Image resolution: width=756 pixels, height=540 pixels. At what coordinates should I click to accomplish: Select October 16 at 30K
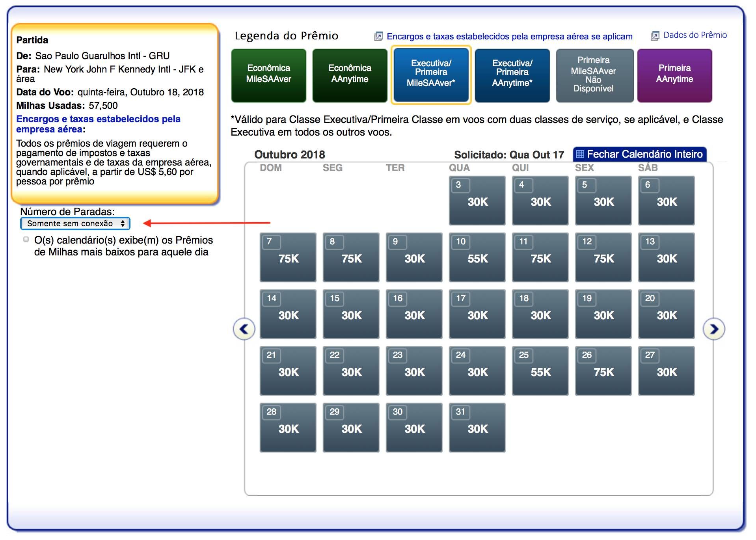(414, 314)
